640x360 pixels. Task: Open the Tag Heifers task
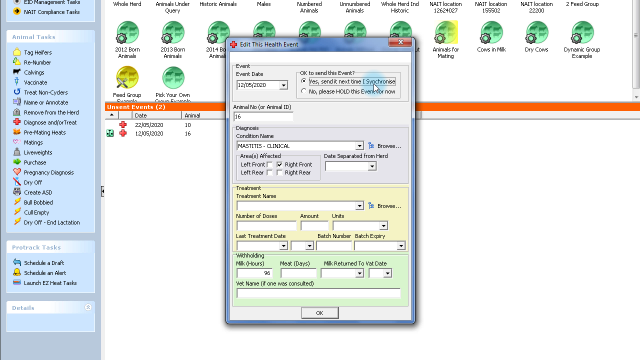coord(38,53)
